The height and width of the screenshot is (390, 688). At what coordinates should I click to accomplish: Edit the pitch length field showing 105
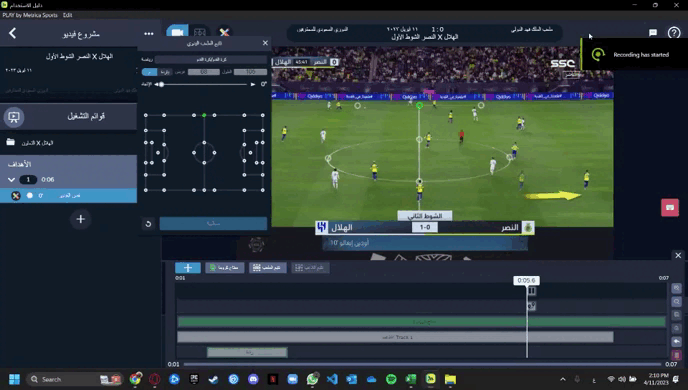point(250,72)
